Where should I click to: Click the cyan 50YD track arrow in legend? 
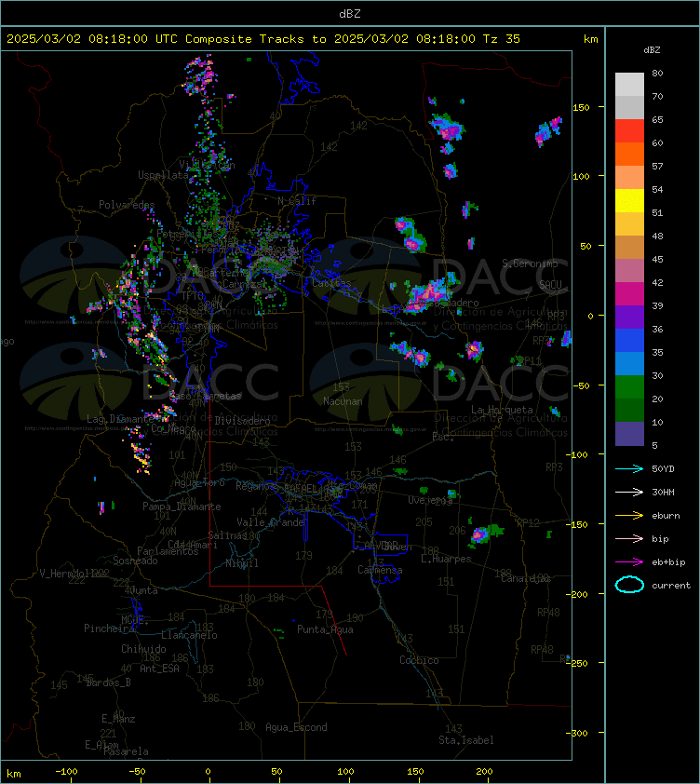[x=629, y=469]
